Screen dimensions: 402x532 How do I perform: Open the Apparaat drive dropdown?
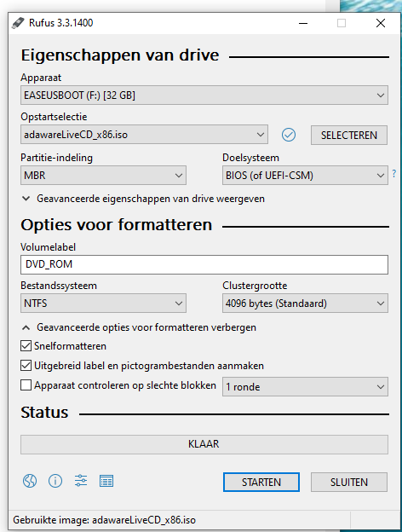coord(204,95)
